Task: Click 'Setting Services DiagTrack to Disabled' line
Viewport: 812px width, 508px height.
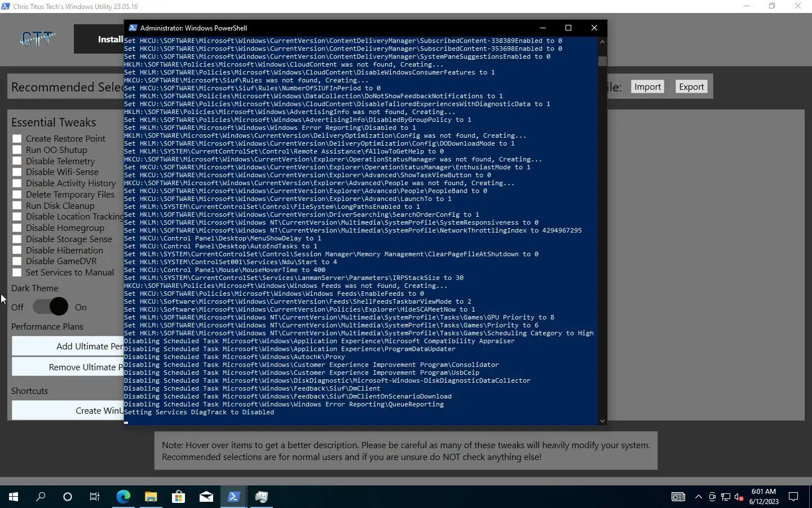Action: (x=199, y=412)
